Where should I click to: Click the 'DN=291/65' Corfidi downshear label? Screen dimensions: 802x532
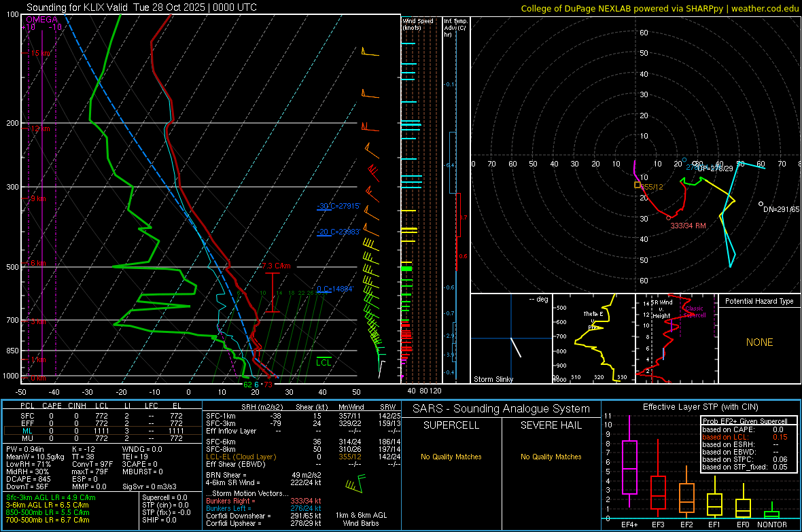coord(781,209)
